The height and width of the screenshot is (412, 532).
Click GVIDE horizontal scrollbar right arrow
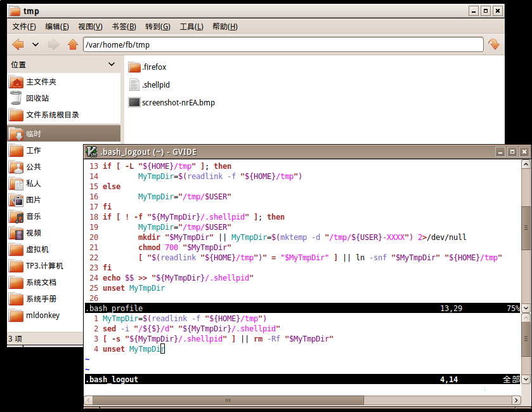pyautogui.click(x=516, y=400)
